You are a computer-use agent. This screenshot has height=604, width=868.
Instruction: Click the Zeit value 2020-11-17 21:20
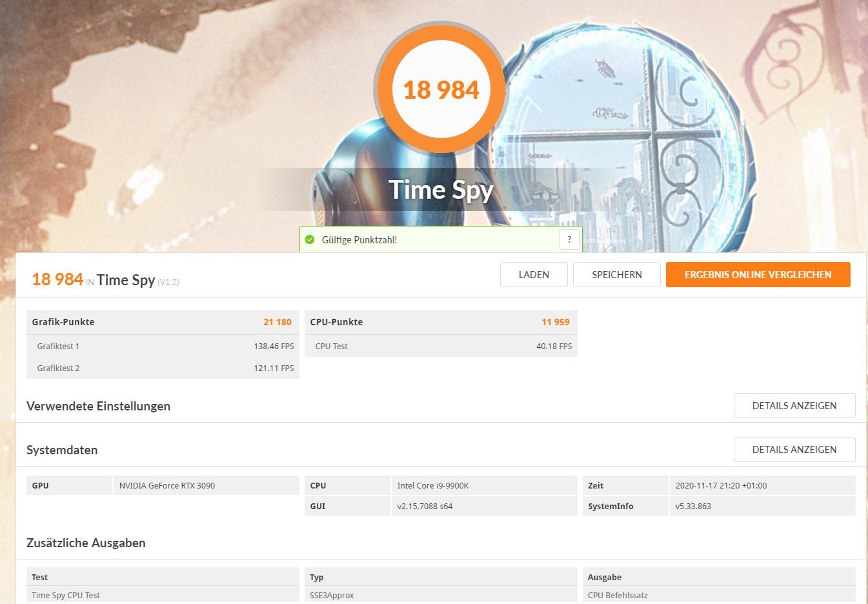point(762,485)
